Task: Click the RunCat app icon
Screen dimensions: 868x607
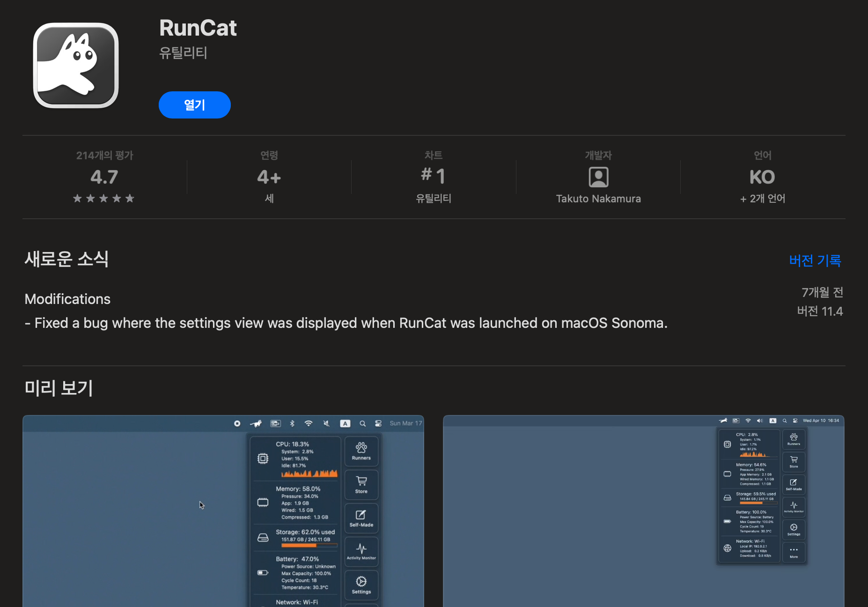Action: click(76, 66)
